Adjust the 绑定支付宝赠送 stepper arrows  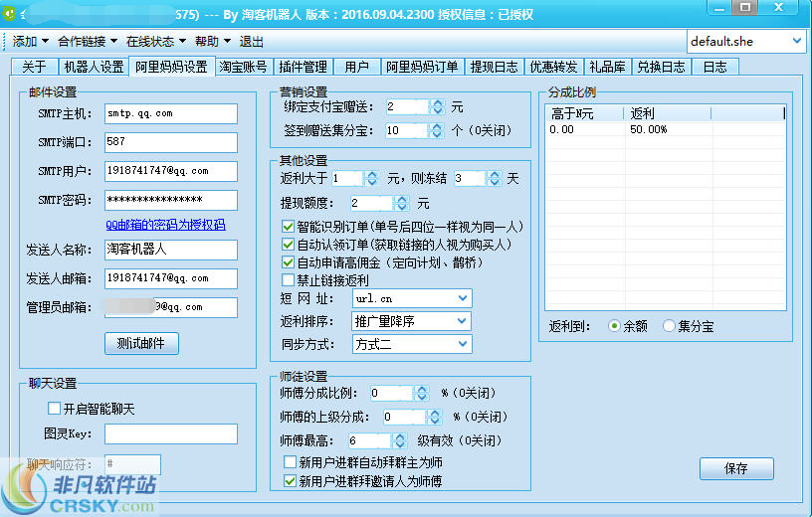[437, 107]
